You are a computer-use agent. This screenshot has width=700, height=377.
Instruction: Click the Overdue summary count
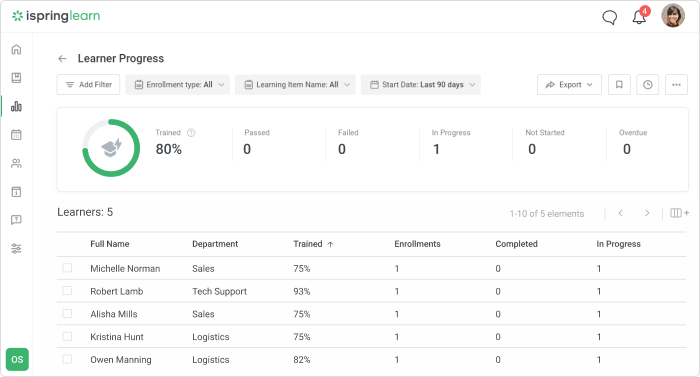pyautogui.click(x=627, y=149)
